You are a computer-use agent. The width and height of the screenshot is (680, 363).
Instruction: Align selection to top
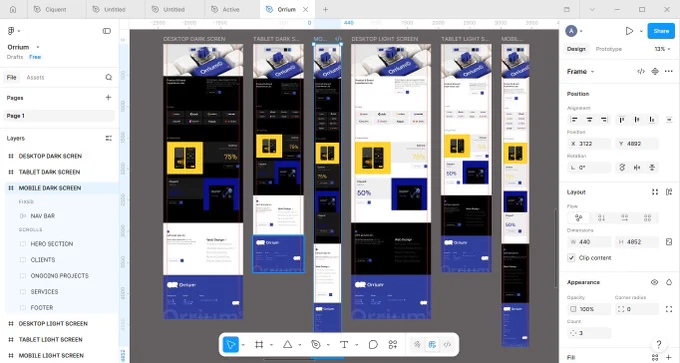pyautogui.click(x=622, y=120)
